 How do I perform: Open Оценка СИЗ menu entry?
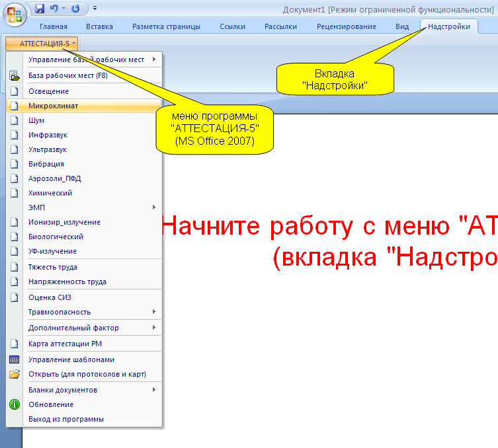pos(84,297)
